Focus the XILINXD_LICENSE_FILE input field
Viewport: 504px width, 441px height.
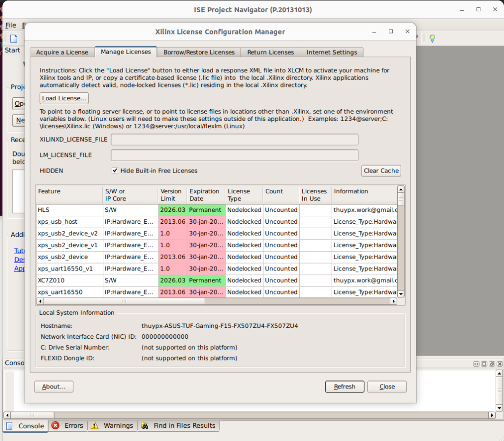pos(235,139)
